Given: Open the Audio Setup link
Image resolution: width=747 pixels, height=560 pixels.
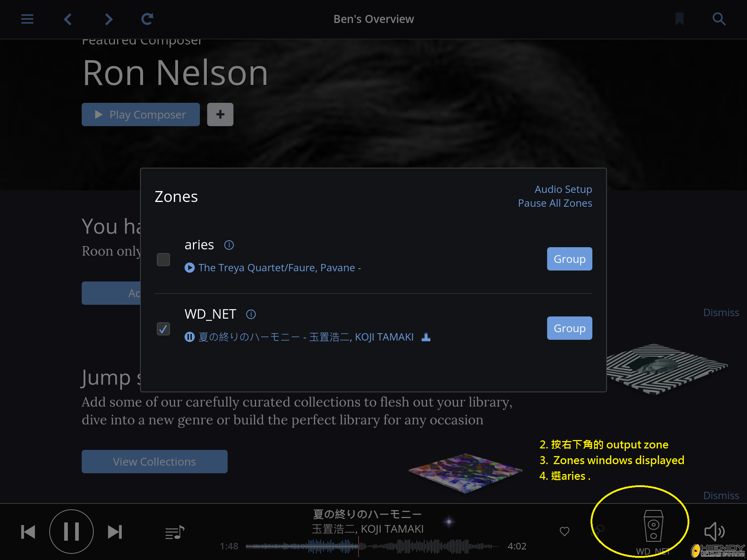Looking at the screenshot, I should [563, 189].
